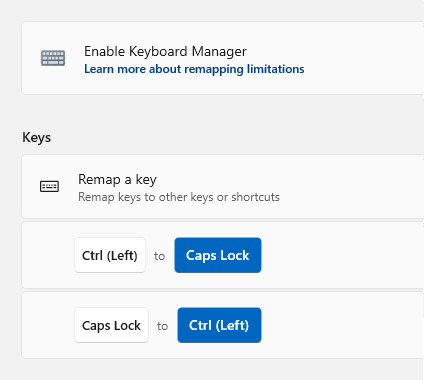Click the keyboard icon beside Remap a key
Screen dimensions: 424x380
49,186
